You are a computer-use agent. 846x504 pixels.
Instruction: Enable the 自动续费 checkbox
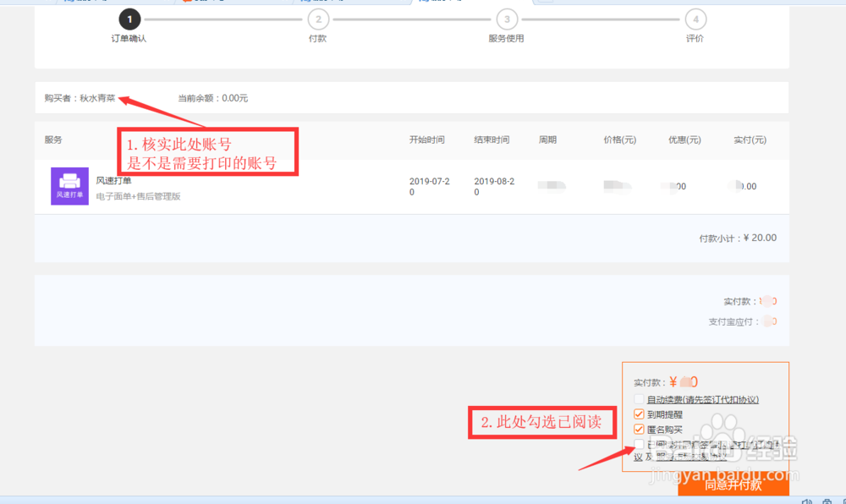point(639,399)
